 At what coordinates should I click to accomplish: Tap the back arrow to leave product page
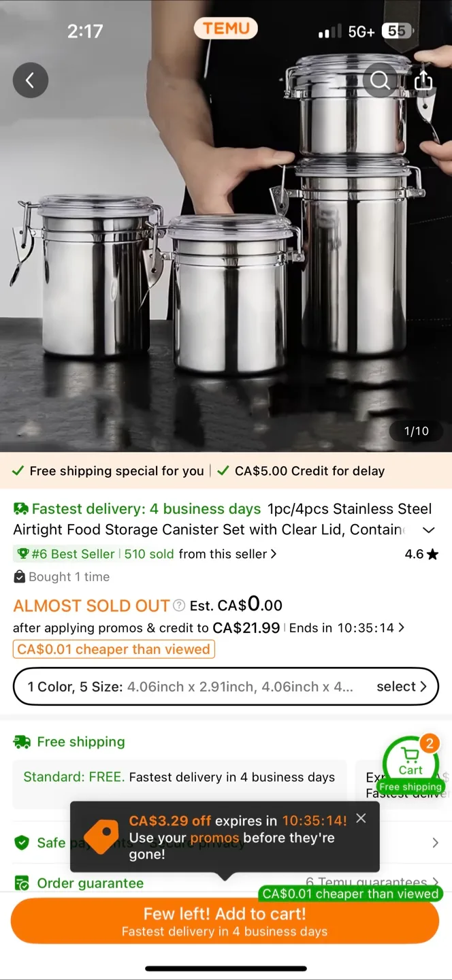(x=30, y=80)
